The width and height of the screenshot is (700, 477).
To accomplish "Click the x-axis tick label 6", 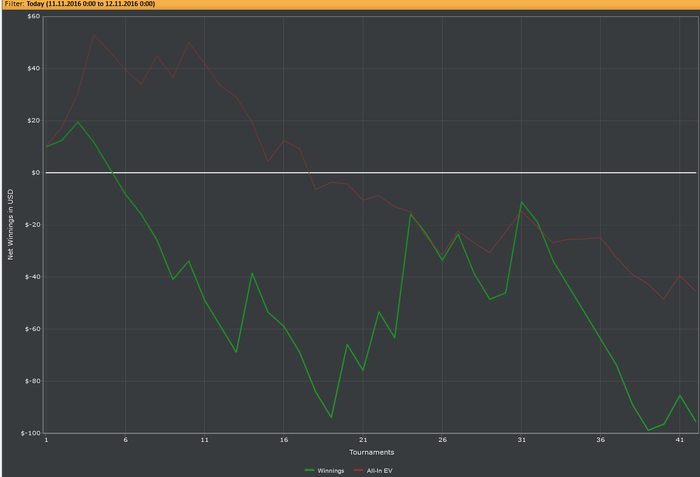I will [x=125, y=440].
